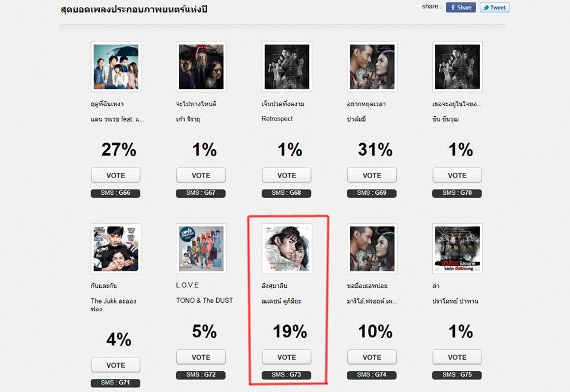The height and width of the screenshot is (392, 570).
Task: Click the SMS : G69 label
Action: (x=372, y=193)
